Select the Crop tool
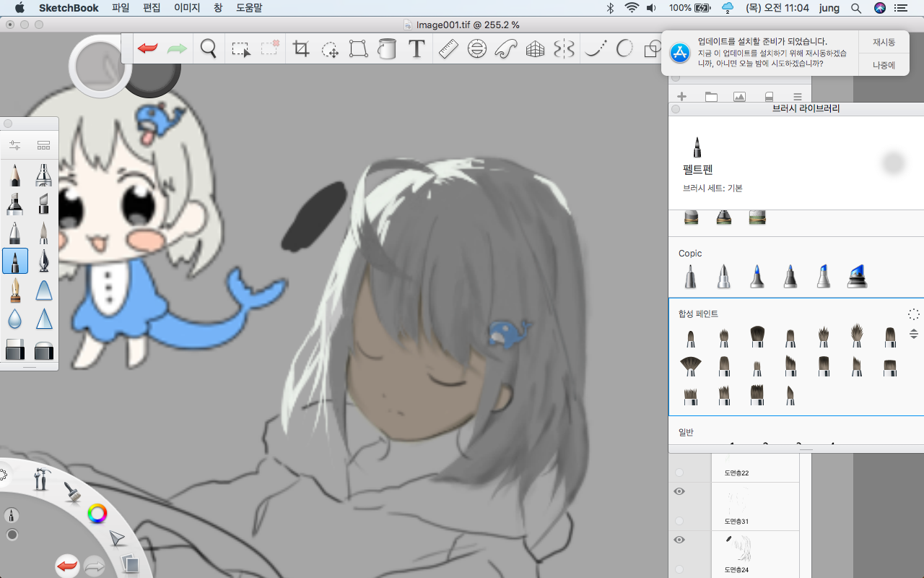Screen dimensions: 924x578 click(x=301, y=49)
